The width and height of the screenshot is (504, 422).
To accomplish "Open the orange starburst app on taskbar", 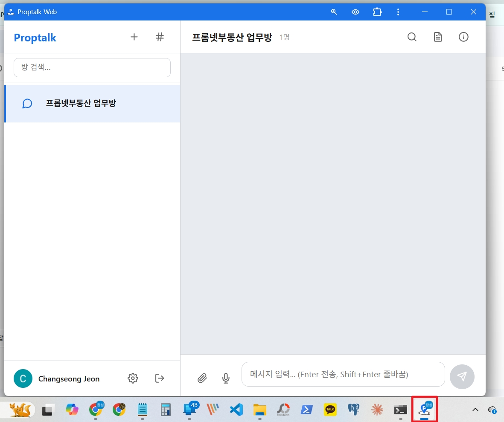I will pos(377,410).
